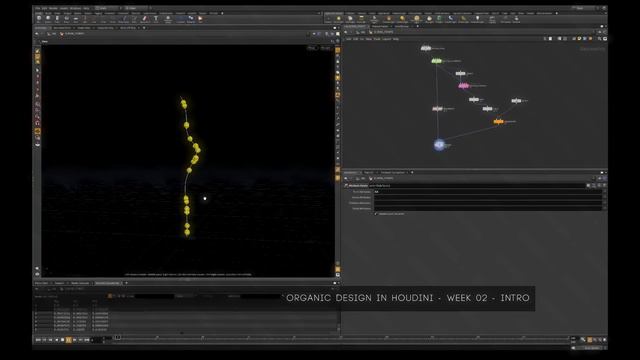640x360 pixels.
Task: Open the network editor Add menu
Action: [x=349, y=39]
